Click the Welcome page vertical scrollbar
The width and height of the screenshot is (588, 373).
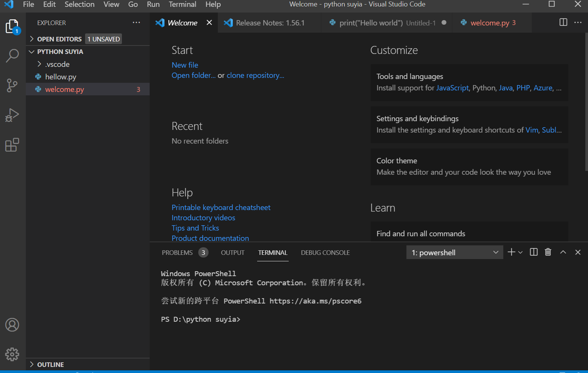point(586,102)
